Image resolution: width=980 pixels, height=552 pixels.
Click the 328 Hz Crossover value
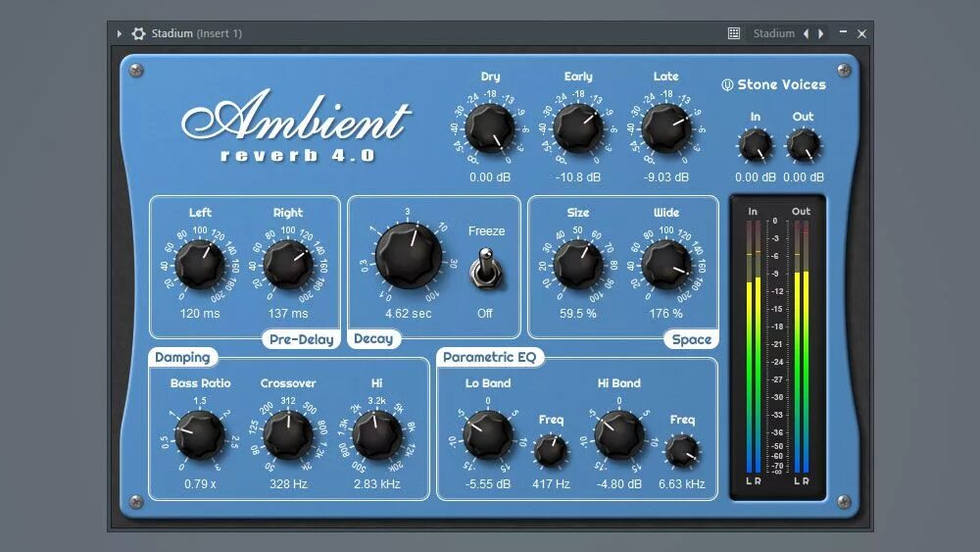coord(288,484)
